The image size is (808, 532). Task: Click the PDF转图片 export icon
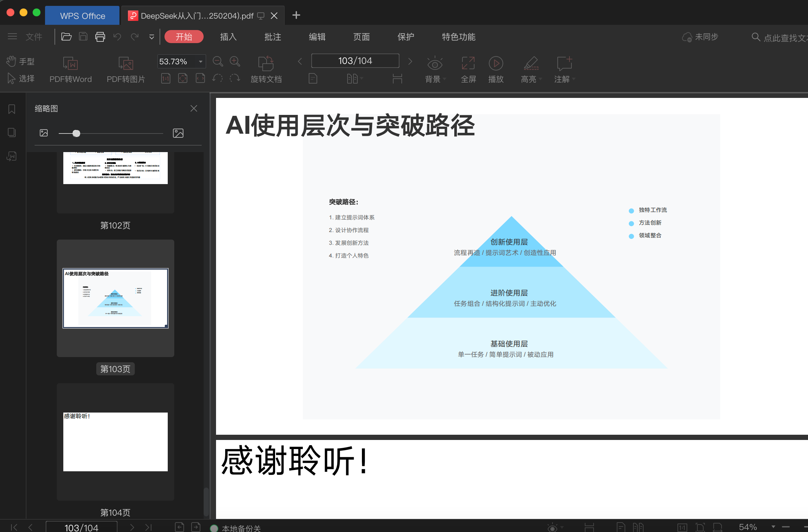[126, 64]
